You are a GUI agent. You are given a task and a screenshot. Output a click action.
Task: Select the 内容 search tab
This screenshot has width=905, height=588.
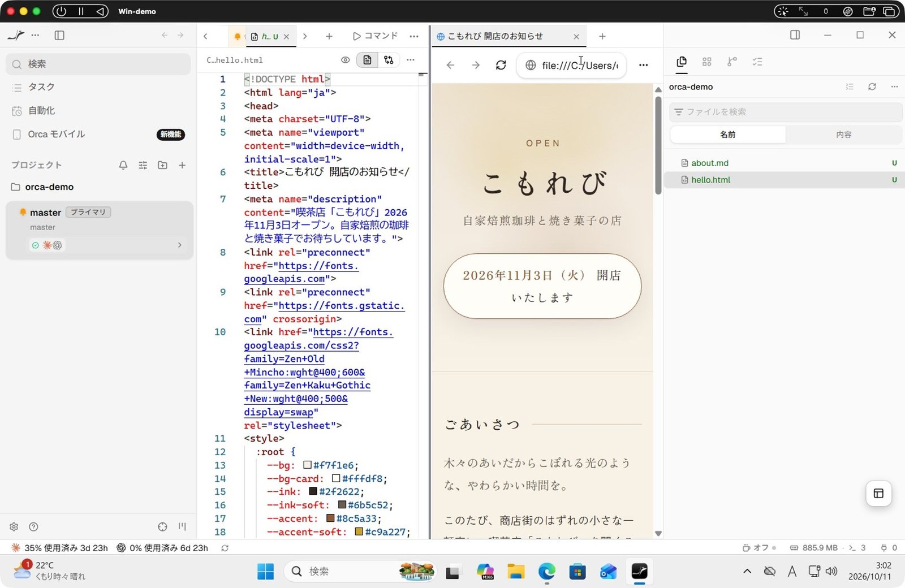click(x=843, y=135)
